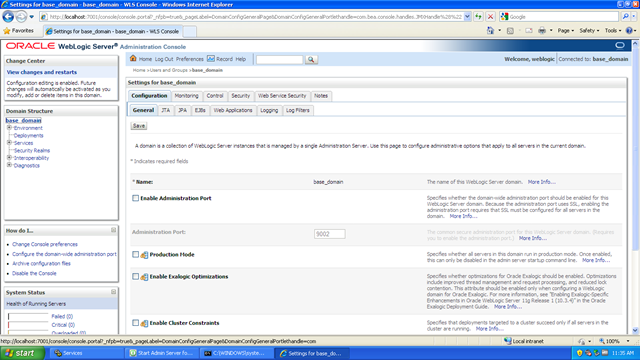Click the restart-required icon beside Production Mode
This screenshot has width=640, height=360.
pos(144,255)
